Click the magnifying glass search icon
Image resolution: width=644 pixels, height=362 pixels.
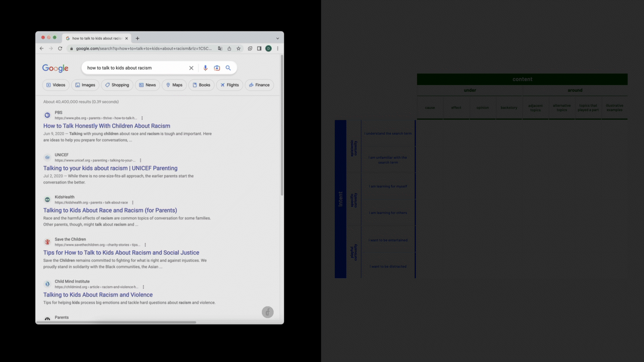tap(228, 68)
